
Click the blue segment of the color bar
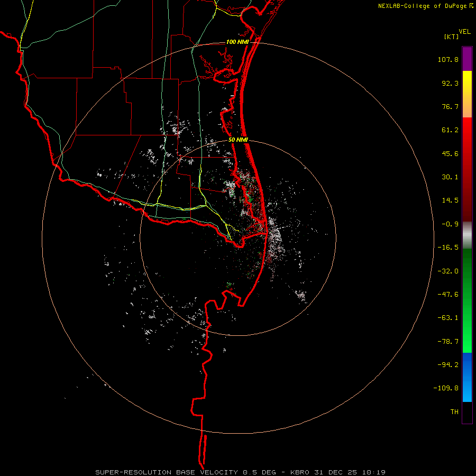[x=467, y=377]
